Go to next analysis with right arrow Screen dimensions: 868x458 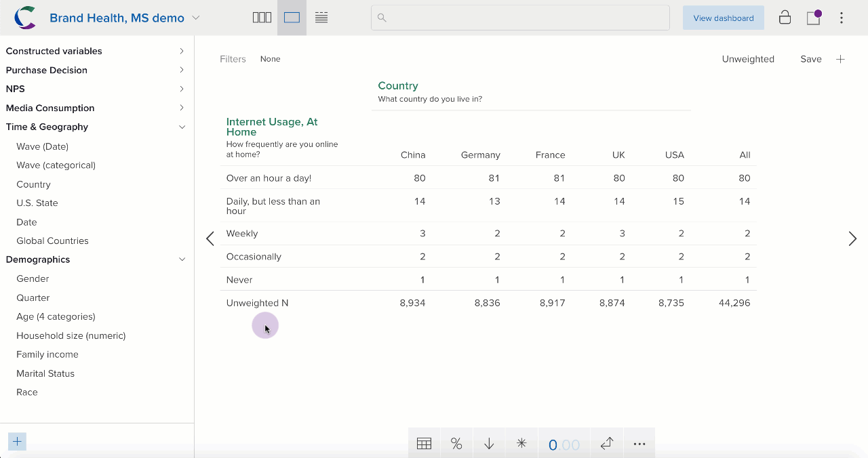point(852,238)
